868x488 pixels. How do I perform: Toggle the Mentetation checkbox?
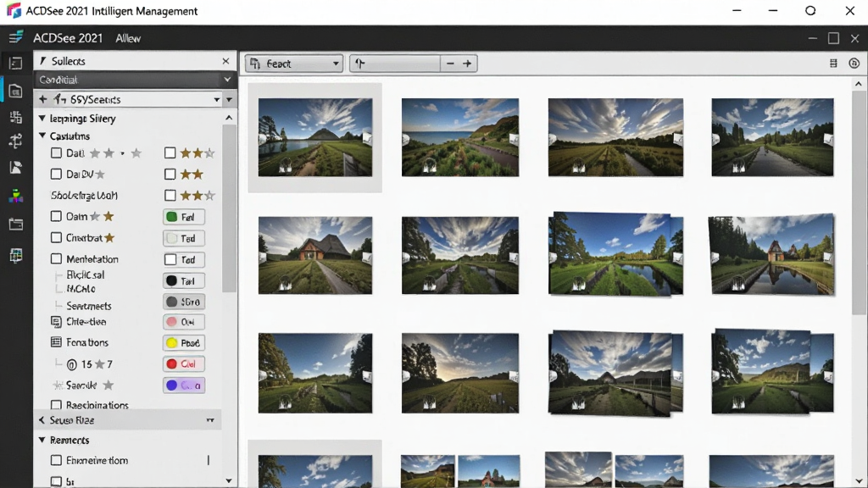click(x=56, y=259)
